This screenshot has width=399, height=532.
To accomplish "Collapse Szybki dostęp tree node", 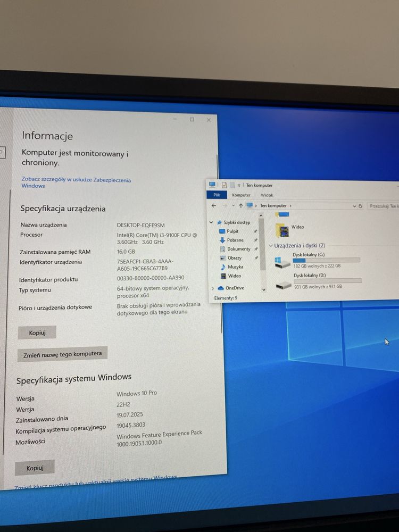I will point(211,222).
